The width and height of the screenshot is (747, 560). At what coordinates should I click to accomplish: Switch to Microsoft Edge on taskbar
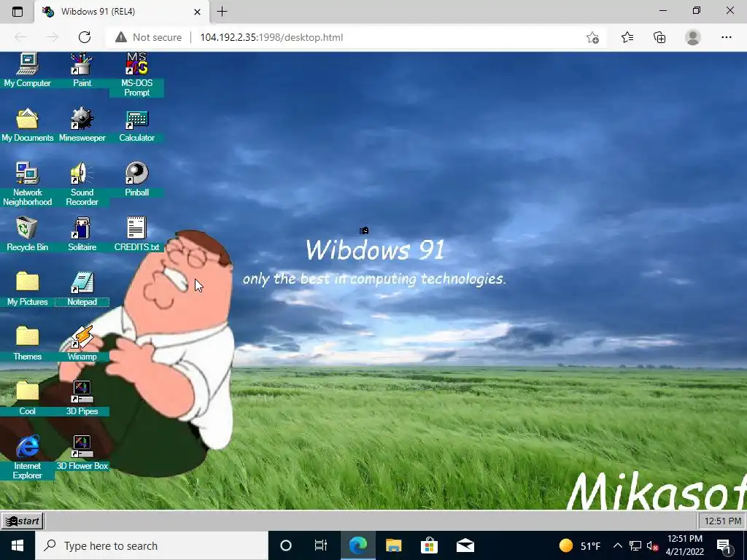[357, 545]
